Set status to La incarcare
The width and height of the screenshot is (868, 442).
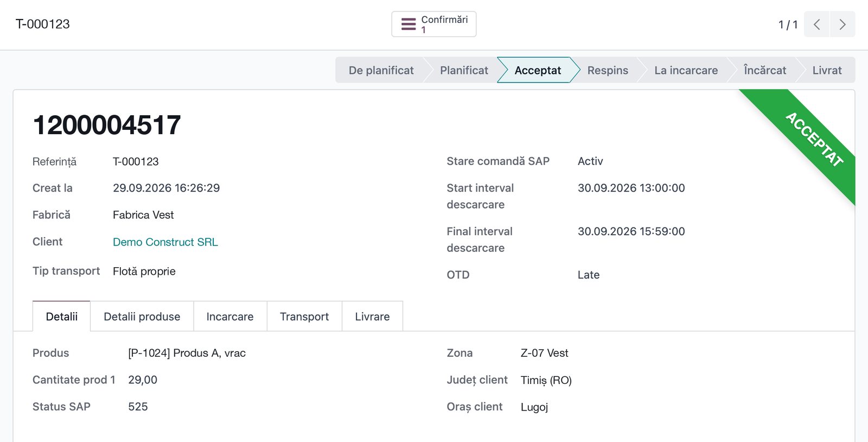pyautogui.click(x=686, y=70)
